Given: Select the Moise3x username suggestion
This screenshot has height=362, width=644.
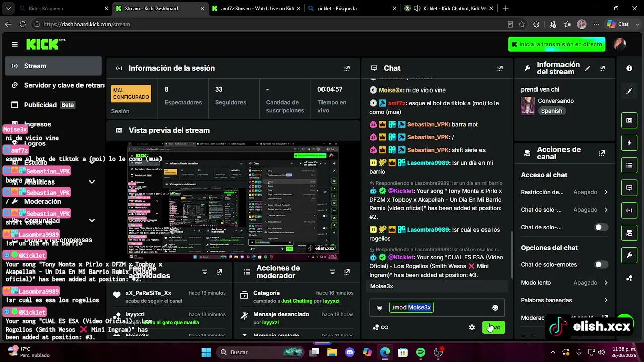Looking at the screenshot, I should [438, 286].
